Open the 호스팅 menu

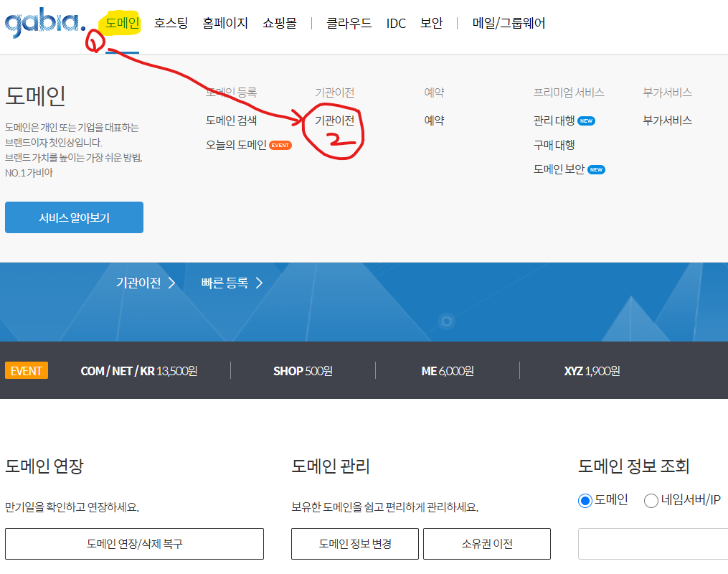[171, 23]
